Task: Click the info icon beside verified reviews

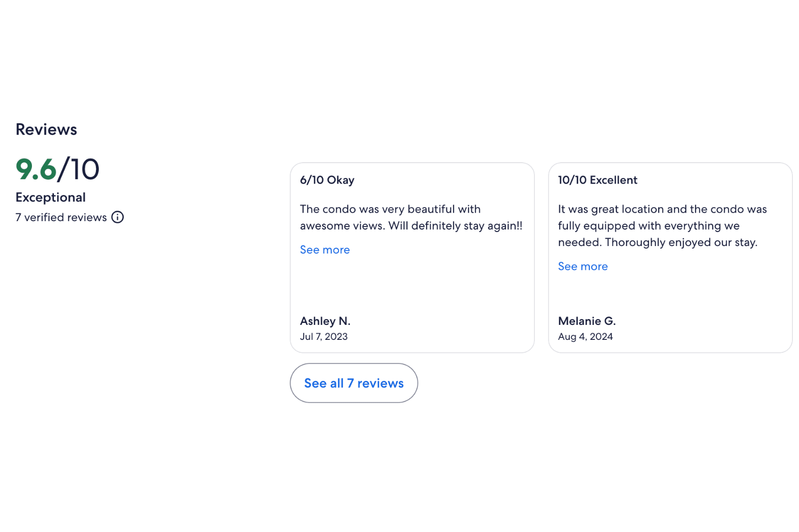Action: click(x=117, y=217)
